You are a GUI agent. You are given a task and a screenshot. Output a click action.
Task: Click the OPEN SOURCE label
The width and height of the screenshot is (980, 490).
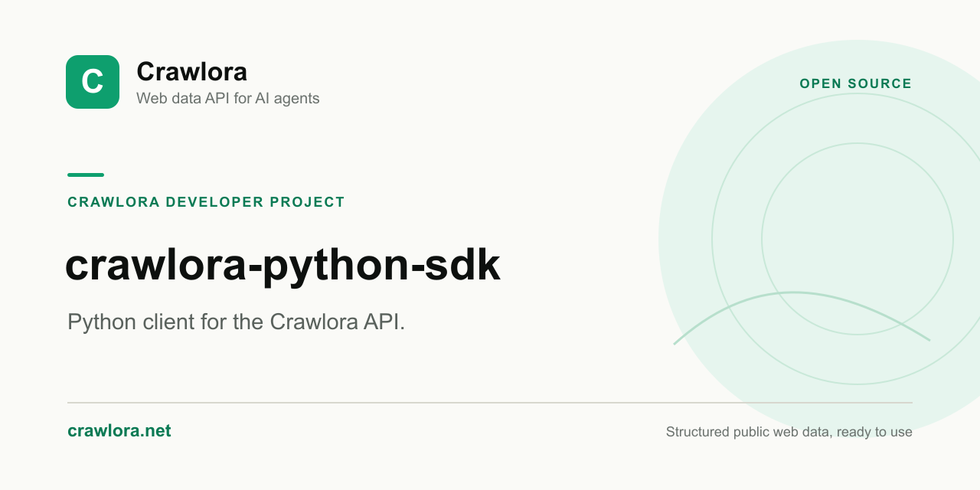pyautogui.click(x=856, y=84)
